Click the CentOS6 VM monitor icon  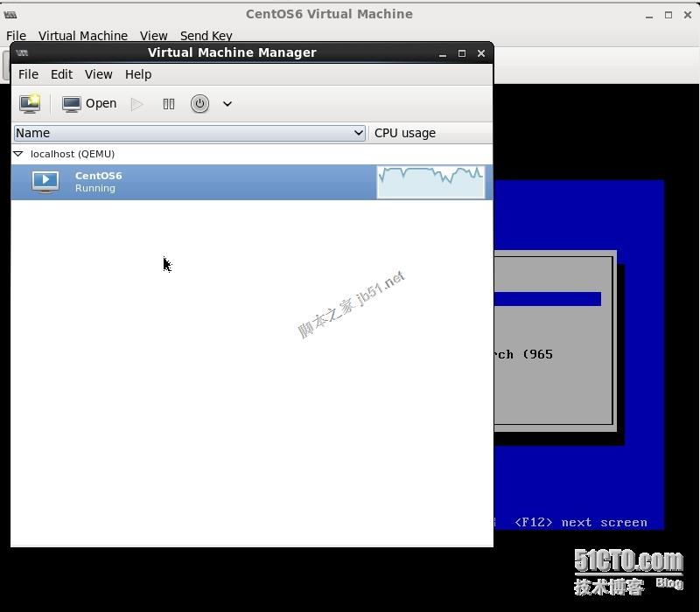pyautogui.click(x=45, y=182)
